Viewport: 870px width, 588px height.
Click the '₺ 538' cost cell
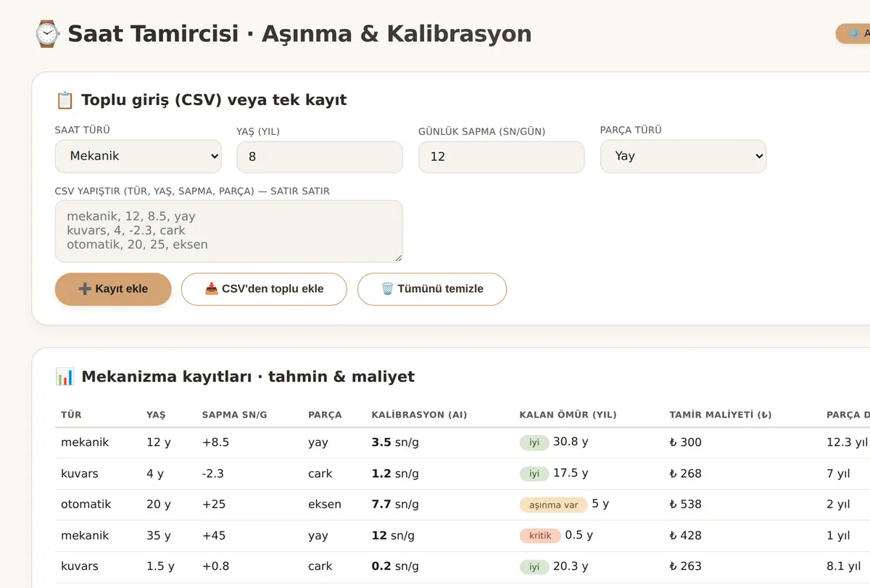[x=685, y=505]
